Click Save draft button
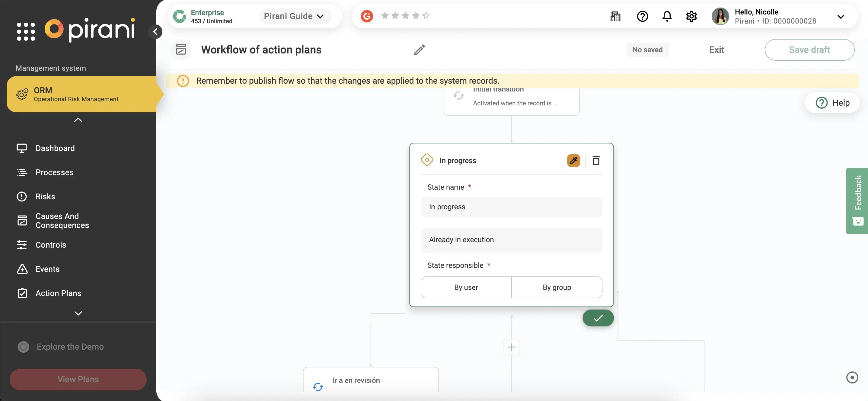Image resolution: width=868 pixels, height=401 pixels. 809,50
